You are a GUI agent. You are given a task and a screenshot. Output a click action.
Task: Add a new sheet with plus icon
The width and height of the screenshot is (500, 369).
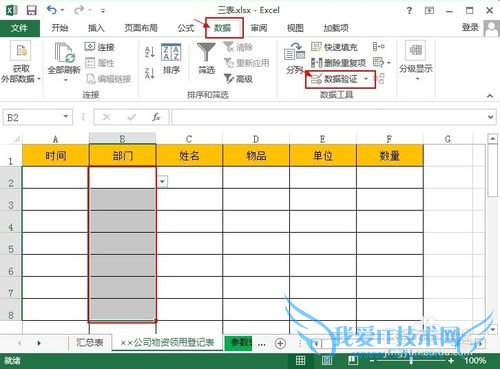pyautogui.click(x=280, y=343)
